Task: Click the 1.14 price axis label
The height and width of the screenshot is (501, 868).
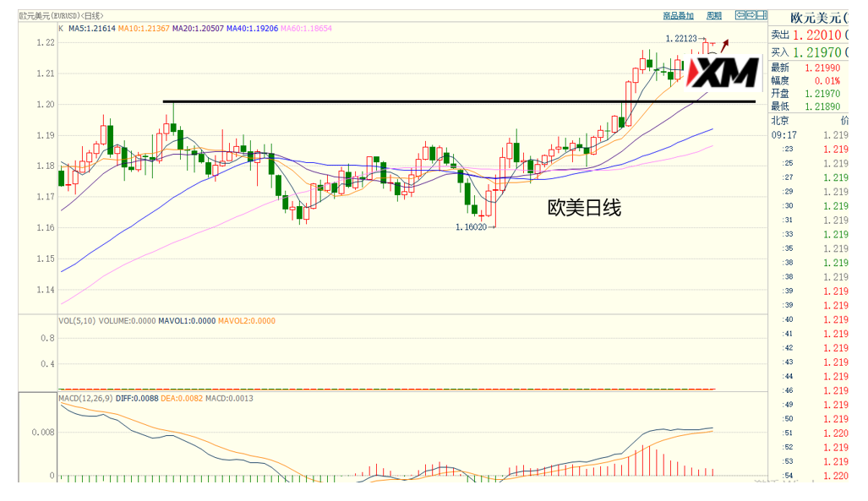Action: (46, 290)
